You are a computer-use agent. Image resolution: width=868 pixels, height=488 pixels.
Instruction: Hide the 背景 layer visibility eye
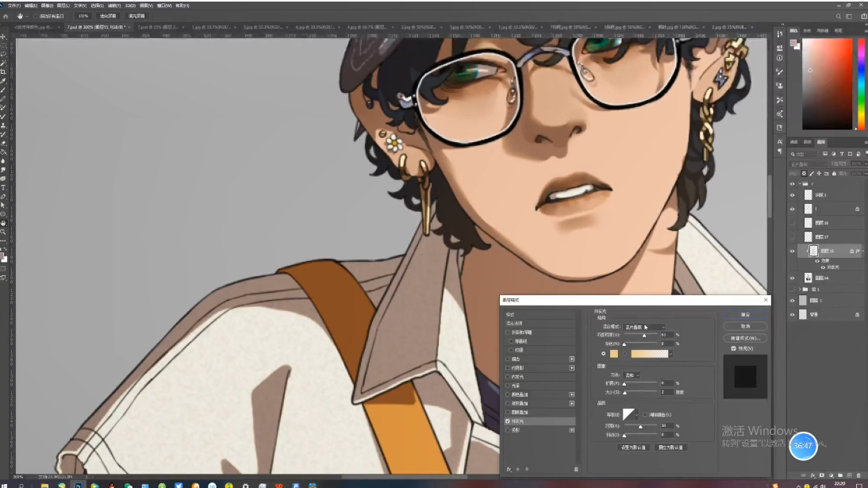(x=792, y=315)
